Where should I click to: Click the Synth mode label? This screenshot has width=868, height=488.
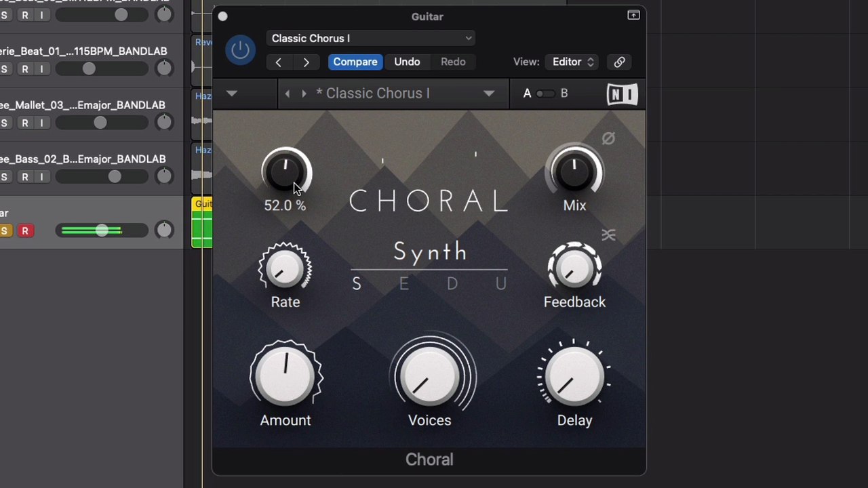tap(430, 253)
